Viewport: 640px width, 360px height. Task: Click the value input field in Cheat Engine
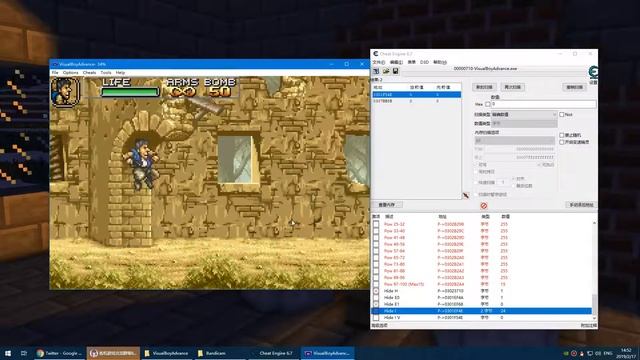[x=543, y=104]
